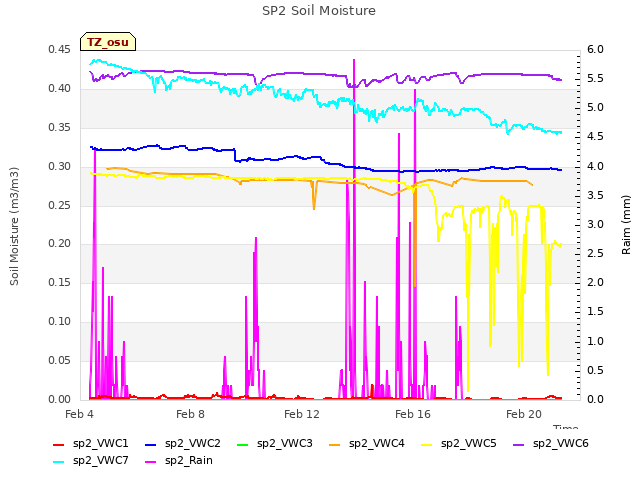
Task: Click the sp2_VWC1 legend entry
Action: 91,443
